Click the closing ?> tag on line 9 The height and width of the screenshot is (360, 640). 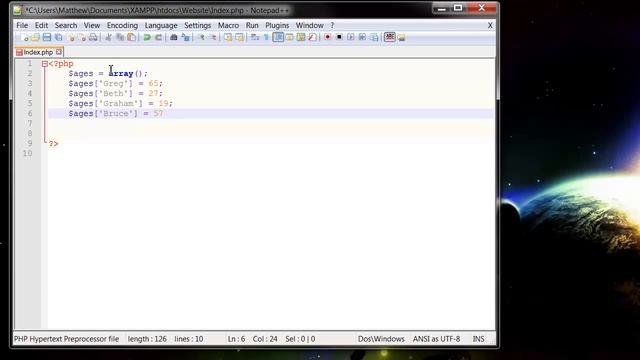[x=53, y=144]
